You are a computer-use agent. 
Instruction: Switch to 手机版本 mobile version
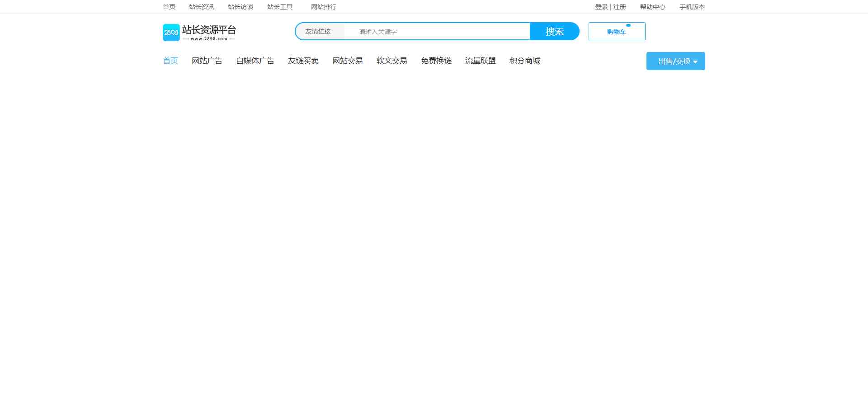[692, 7]
